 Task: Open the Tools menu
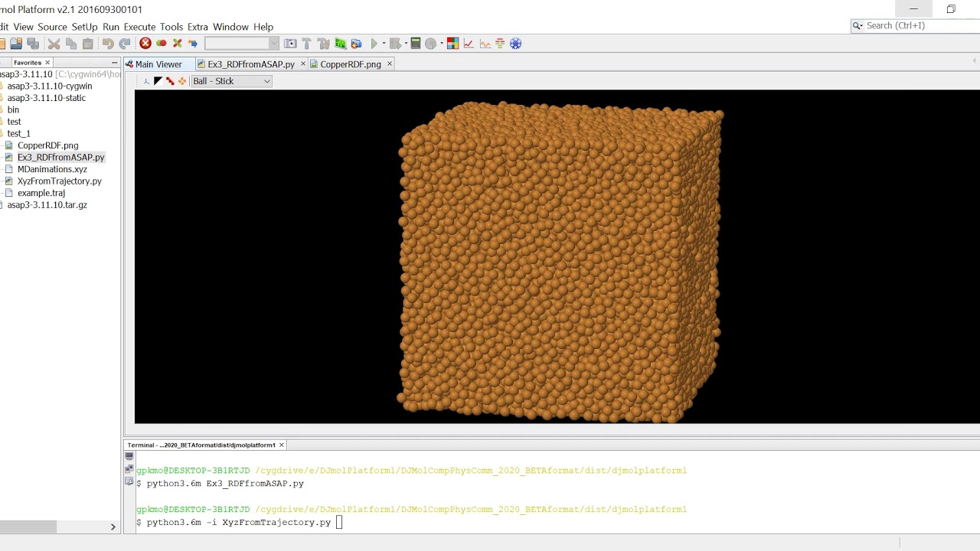point(171,27)
